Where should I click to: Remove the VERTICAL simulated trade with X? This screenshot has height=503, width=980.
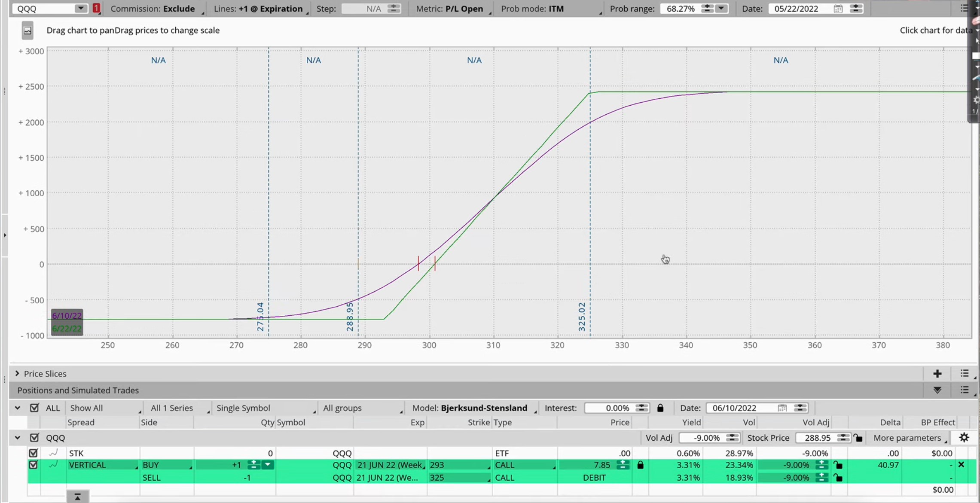[x=961, y=465]
